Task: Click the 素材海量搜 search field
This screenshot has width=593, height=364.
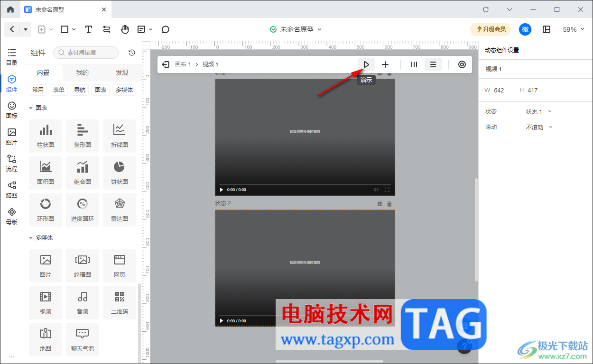Action: tap(86, 53)
